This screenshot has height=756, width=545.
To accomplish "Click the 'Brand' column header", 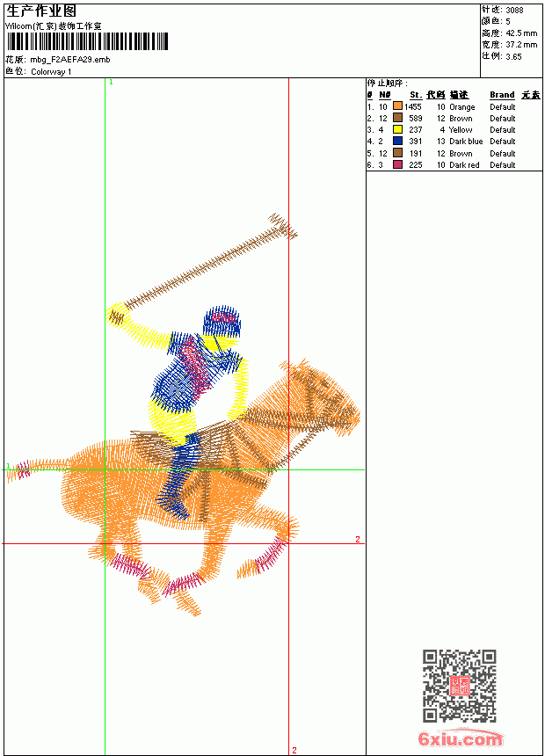I will click(502, 95).
